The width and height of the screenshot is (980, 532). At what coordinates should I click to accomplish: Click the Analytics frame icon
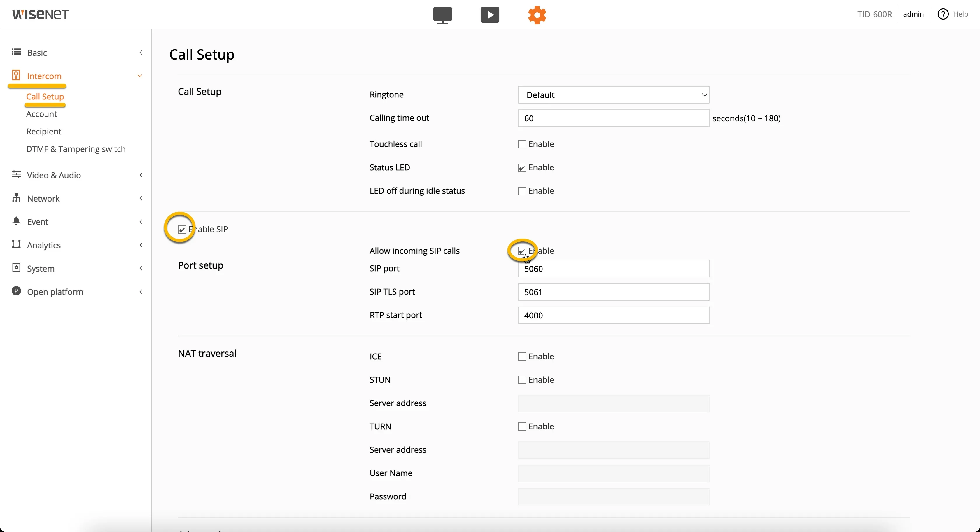16,244
